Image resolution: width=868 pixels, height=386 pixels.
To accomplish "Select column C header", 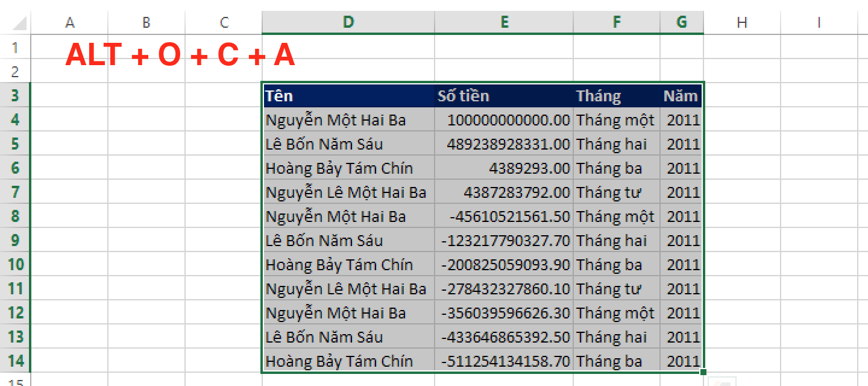I will (224, 22).
